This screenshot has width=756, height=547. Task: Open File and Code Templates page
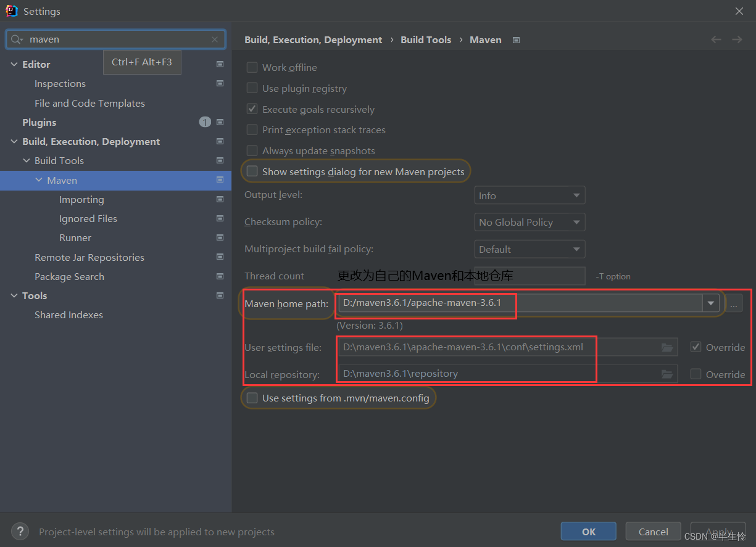coord(89,103)
